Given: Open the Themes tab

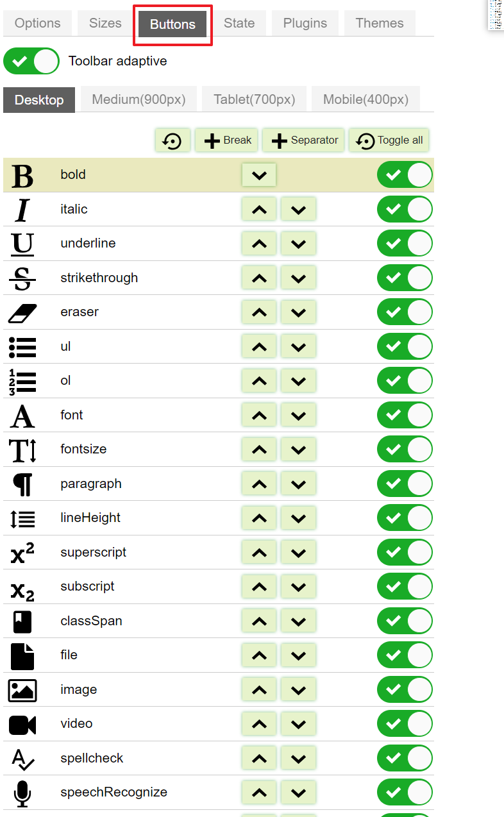Looking at the screenshot, I should click(x=379, y=22).
